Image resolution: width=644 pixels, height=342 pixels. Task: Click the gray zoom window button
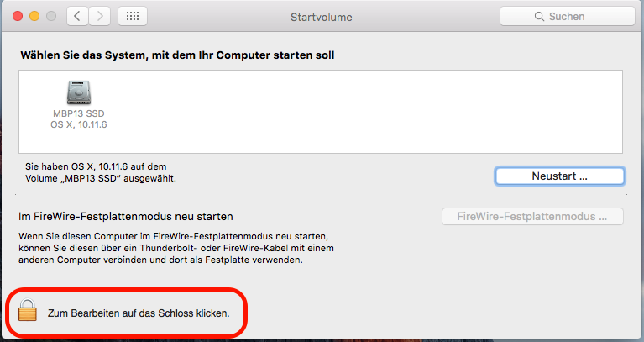click(x=52, y=16)
